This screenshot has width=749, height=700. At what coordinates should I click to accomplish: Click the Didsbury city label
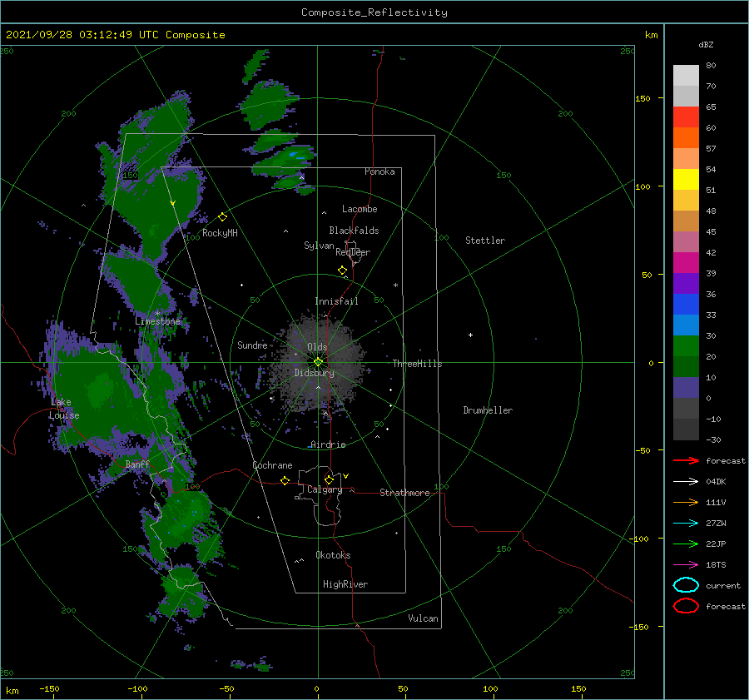[315, 373]
